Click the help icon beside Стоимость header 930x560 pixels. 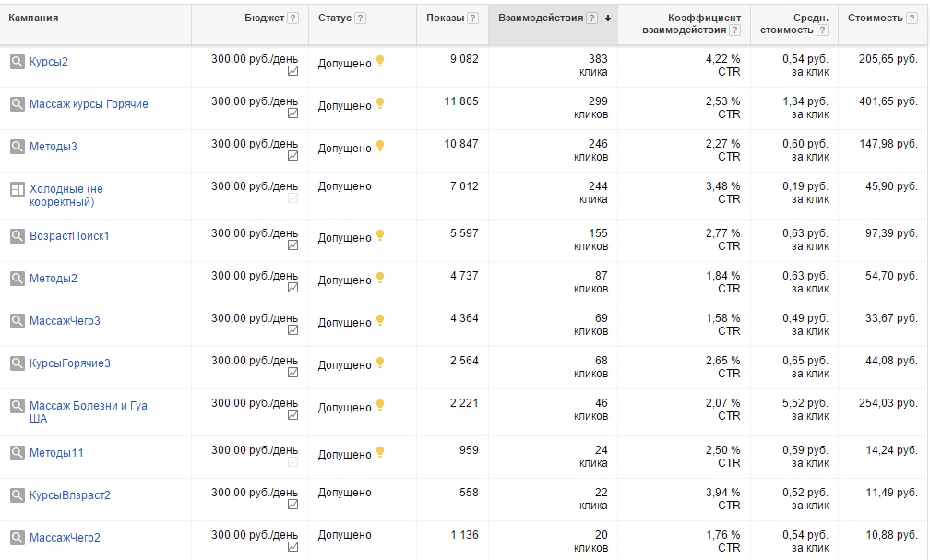click(912, 18)
